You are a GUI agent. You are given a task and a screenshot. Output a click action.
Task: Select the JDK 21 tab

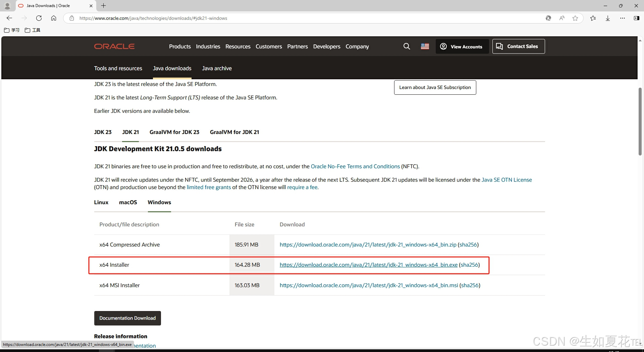click(x=130, y=132)
